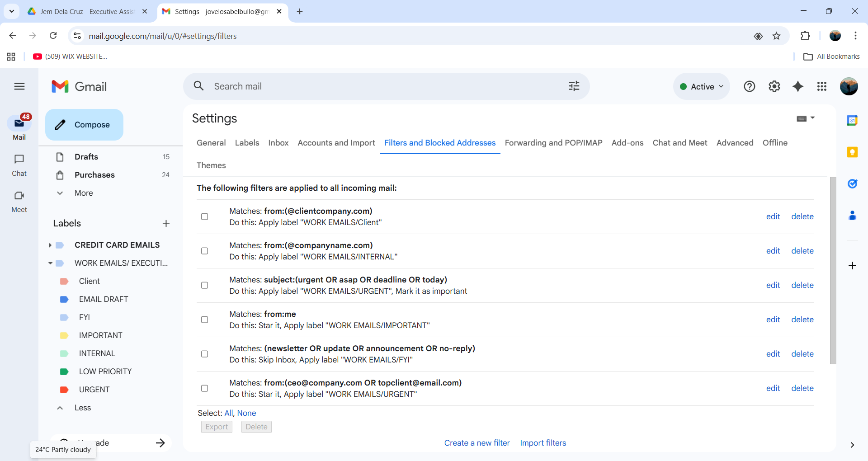The image size is (868, 461).
Task: Select All filters link
Action: point(229,413)
